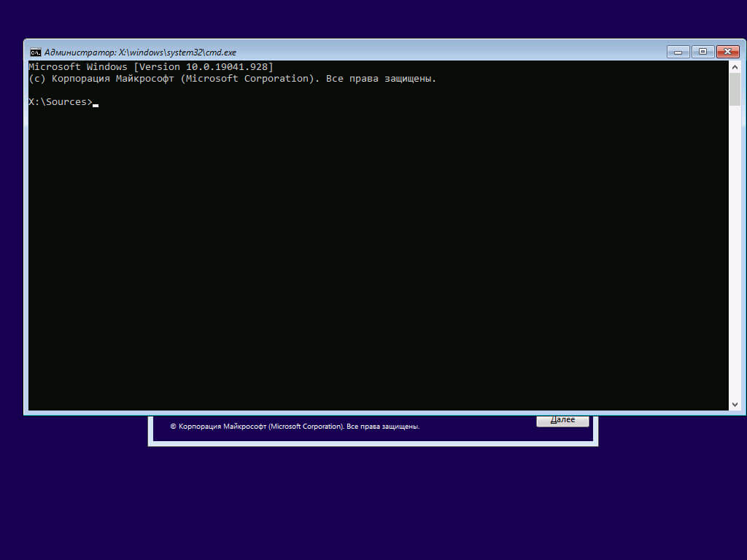Screen dimensions: 747x560
Task: Click the vertical scrollbar thumb
Action: (735, 90)
